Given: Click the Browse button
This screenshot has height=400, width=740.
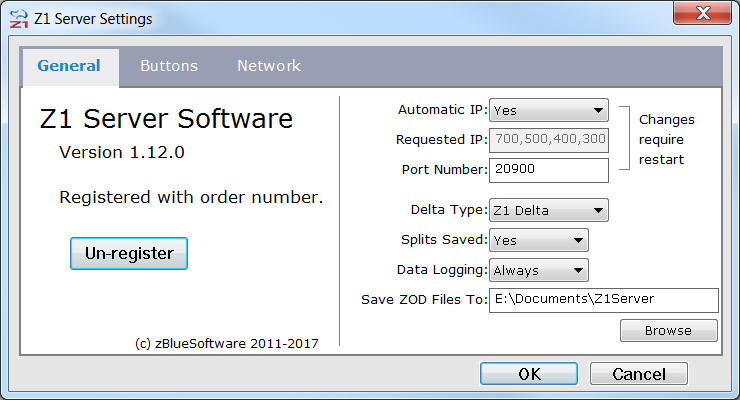Looking at the screenshot, I should coord(669,330).
